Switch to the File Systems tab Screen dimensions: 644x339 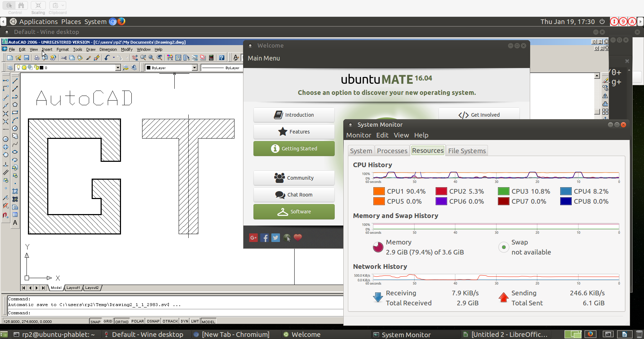[x=467, y=151]
